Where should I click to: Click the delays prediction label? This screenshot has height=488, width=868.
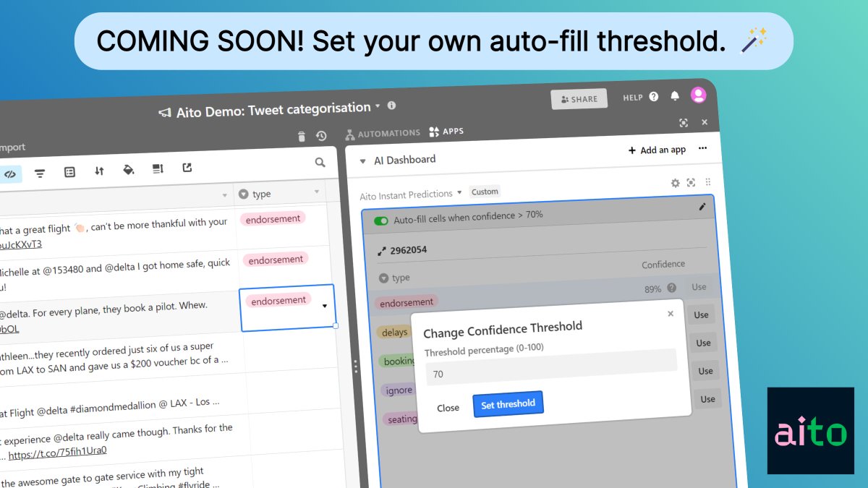click(x=394, y=333)
